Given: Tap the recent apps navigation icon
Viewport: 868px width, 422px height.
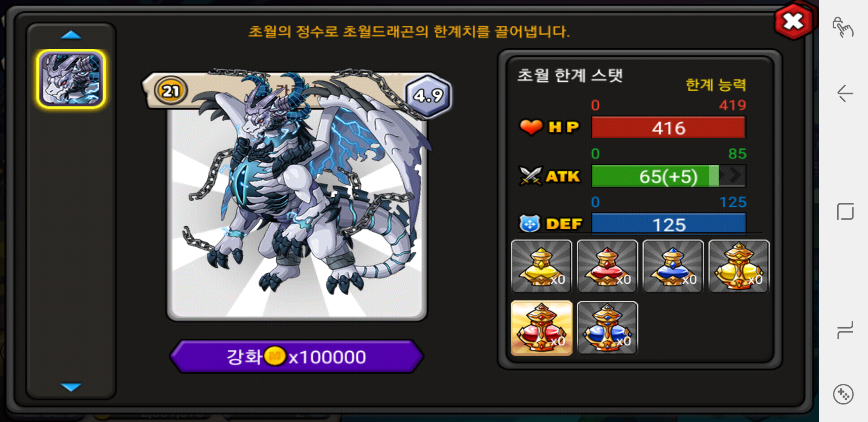Looking at the screenshot, I should (x=845, y=330).
